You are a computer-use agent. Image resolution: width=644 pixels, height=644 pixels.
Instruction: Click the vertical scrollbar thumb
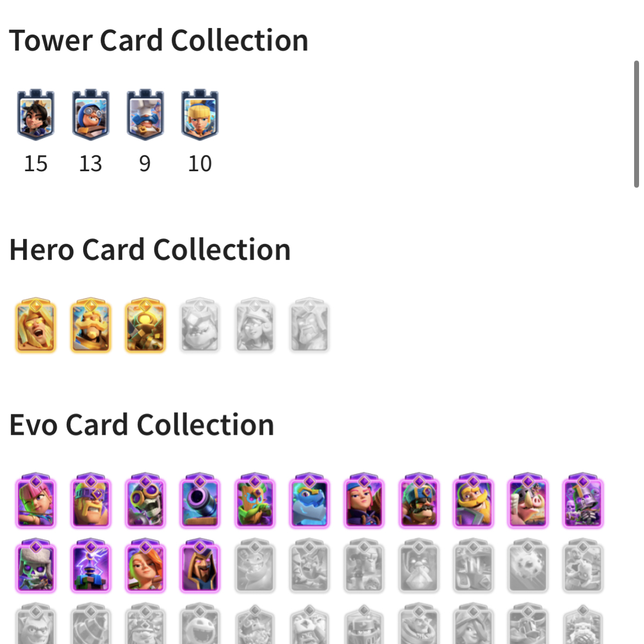point(636,124)
